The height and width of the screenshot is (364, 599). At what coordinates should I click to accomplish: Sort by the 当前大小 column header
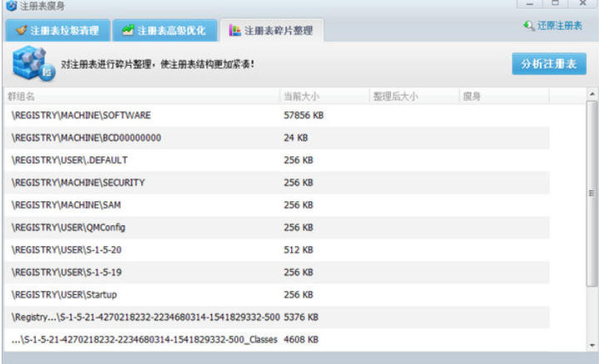pyautogui.click(x=301, y=96)
